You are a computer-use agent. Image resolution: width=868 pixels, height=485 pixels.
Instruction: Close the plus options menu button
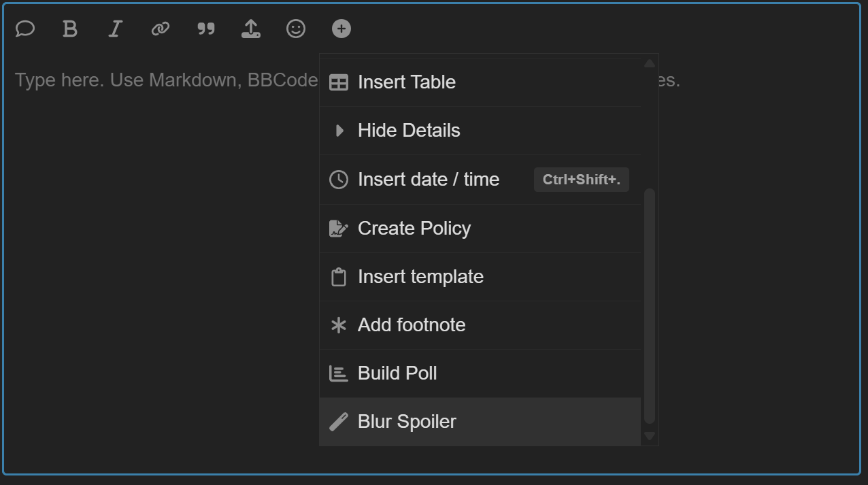pyautogui.click(x=341, y=29)
